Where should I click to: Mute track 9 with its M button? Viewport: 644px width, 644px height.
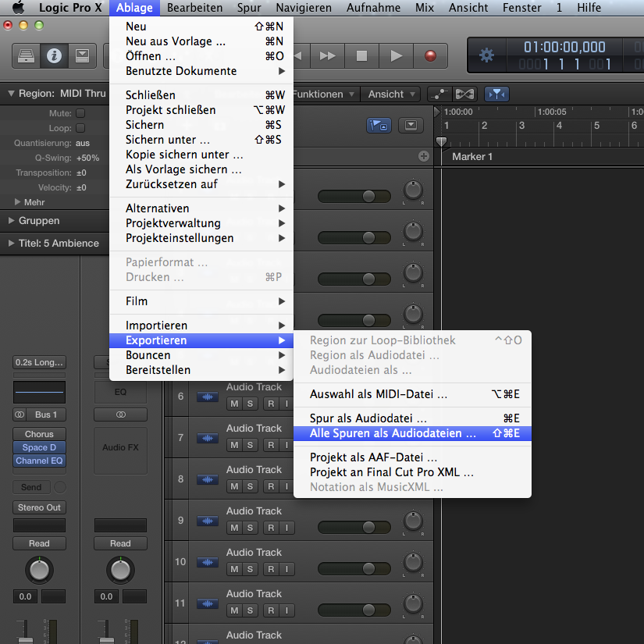234,528
